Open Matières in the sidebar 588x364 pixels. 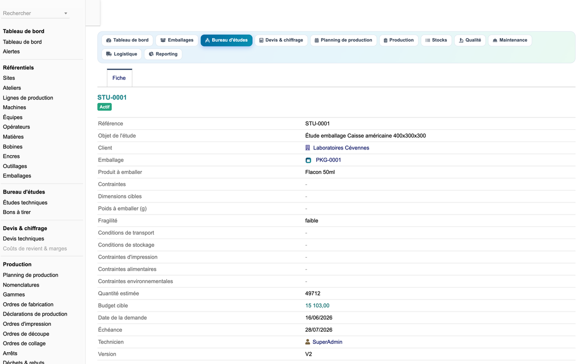pos(13,137)
